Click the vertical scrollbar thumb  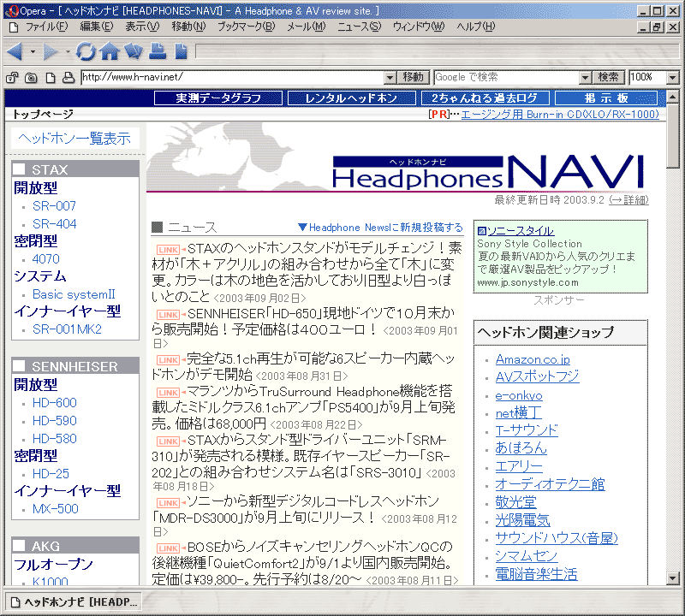pos(673,135)
